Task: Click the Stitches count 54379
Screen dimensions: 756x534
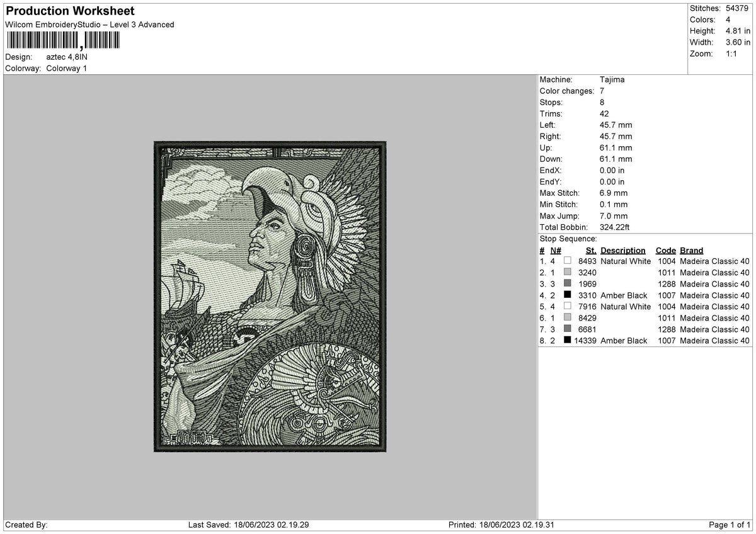Action: tap(736, 8)
